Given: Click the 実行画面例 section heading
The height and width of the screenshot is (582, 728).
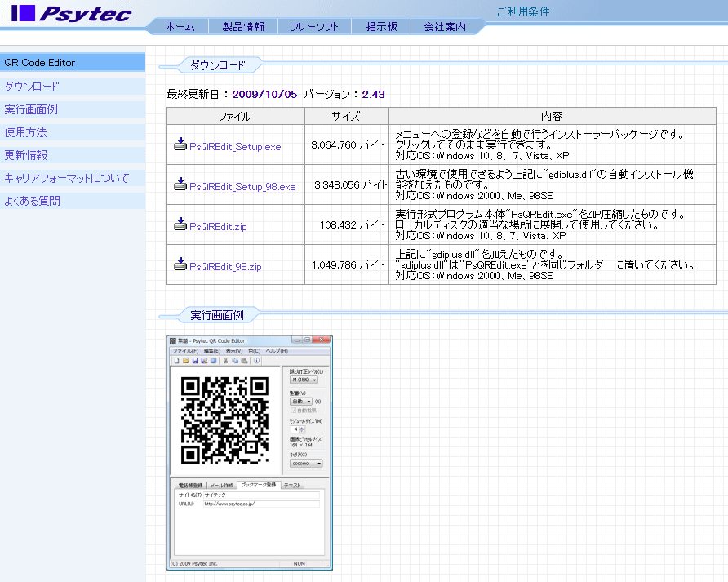Looking at the screenshot, I should pyautogui.click(x=217, y=315).
